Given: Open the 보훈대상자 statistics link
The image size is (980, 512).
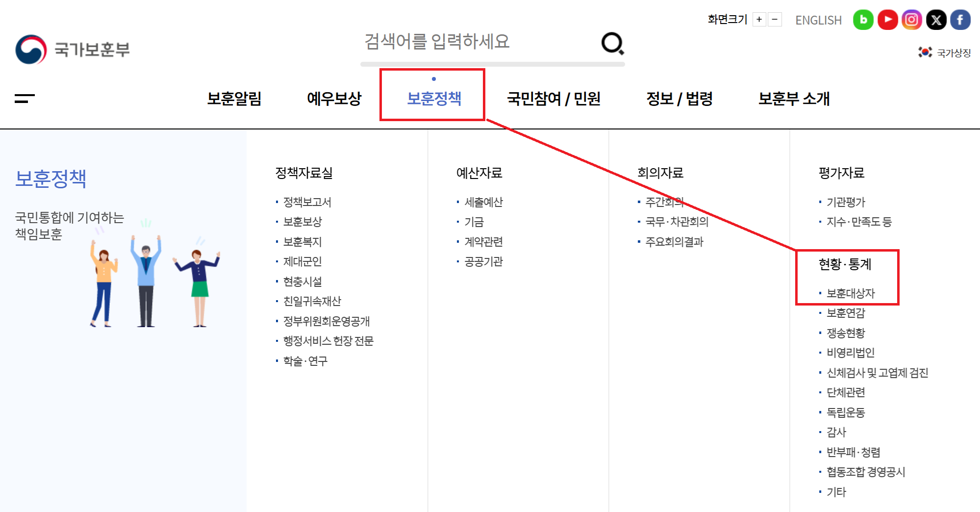Looking at the screenshot, I should click(x=851, y=293).
